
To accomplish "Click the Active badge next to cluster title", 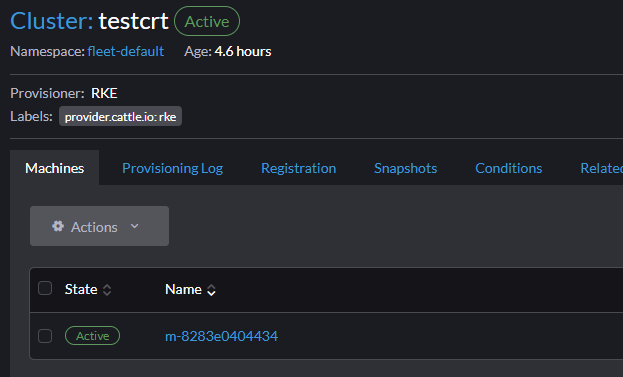I will (x=207, y=21).
